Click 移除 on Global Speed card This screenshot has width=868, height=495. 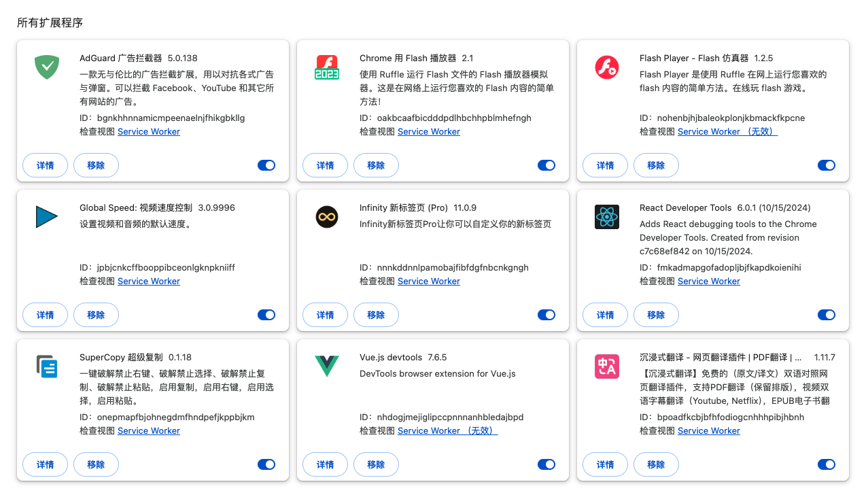(96, 315)
